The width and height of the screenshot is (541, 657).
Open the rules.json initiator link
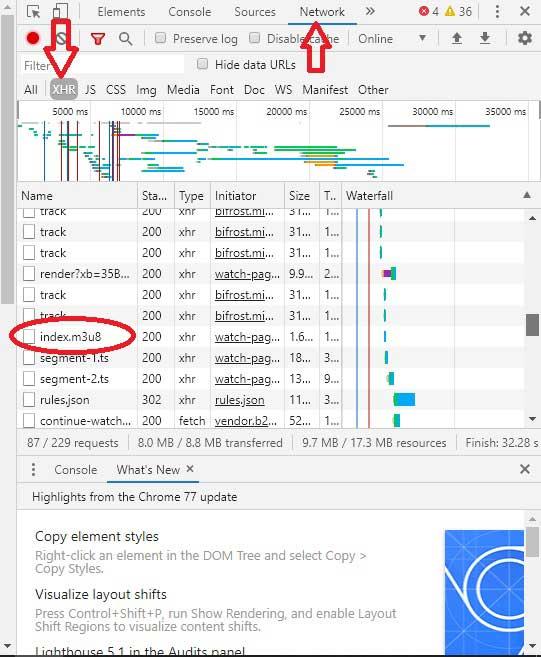pyautogui.click(x=239, y=400)
